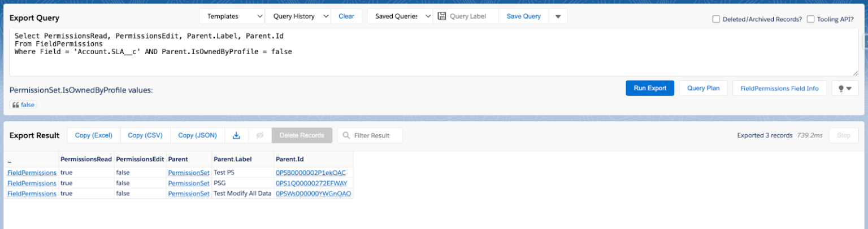Open FieldPermissions link in Test PS row
868x229 pixels.
(x=32, y=173)
